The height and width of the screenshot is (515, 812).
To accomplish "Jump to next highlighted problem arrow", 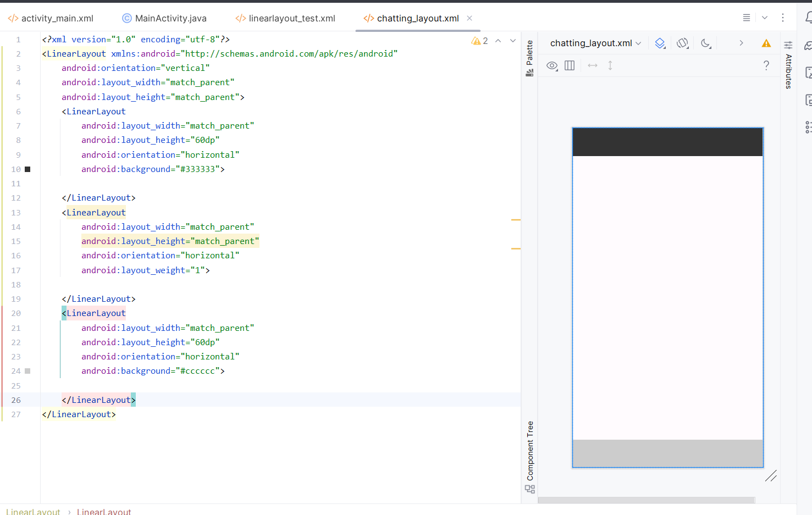I will point(513,41).
